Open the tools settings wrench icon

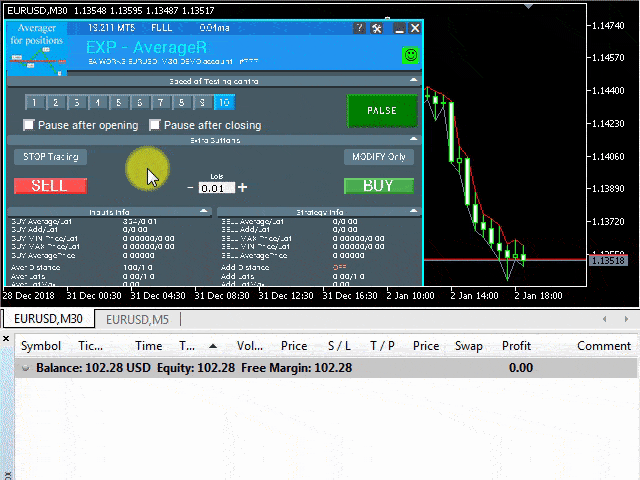click(x=377, y=28)
